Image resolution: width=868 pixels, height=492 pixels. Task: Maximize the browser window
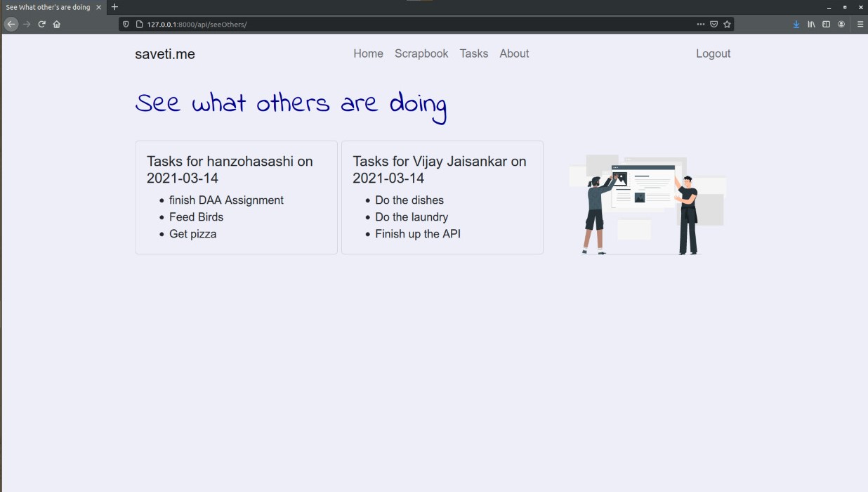pyautogui.click(x=845, y=7)
